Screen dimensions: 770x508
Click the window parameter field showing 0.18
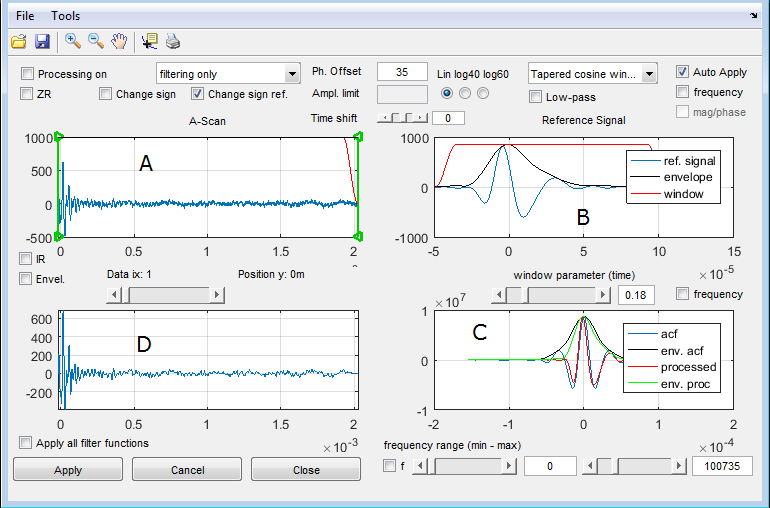636,295
